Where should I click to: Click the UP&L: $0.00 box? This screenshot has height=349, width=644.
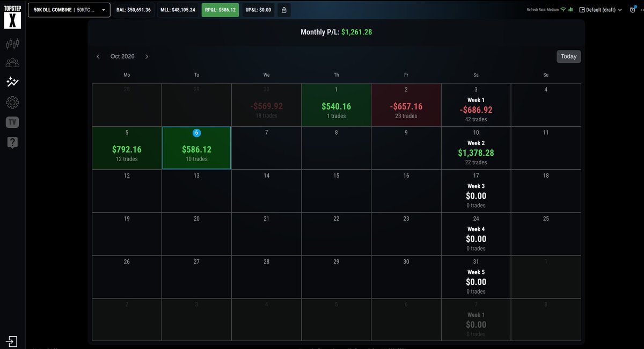tap(258, 10)
